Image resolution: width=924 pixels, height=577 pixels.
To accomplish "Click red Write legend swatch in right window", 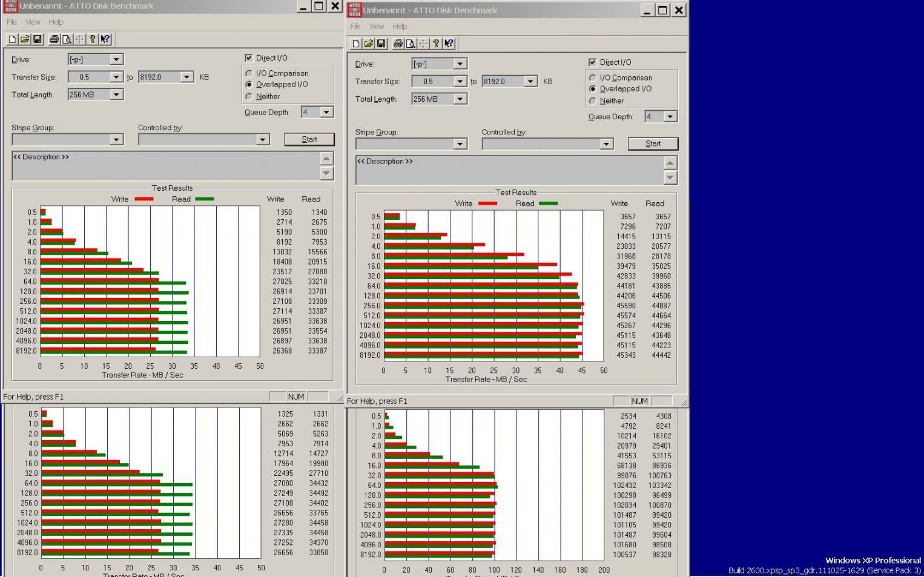I will pos(487,203).
